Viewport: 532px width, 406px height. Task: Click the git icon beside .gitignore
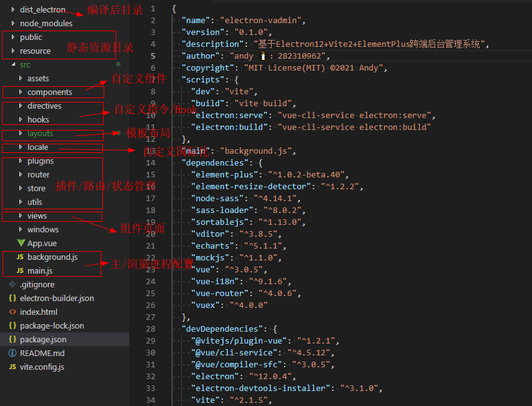click(12, 285)
